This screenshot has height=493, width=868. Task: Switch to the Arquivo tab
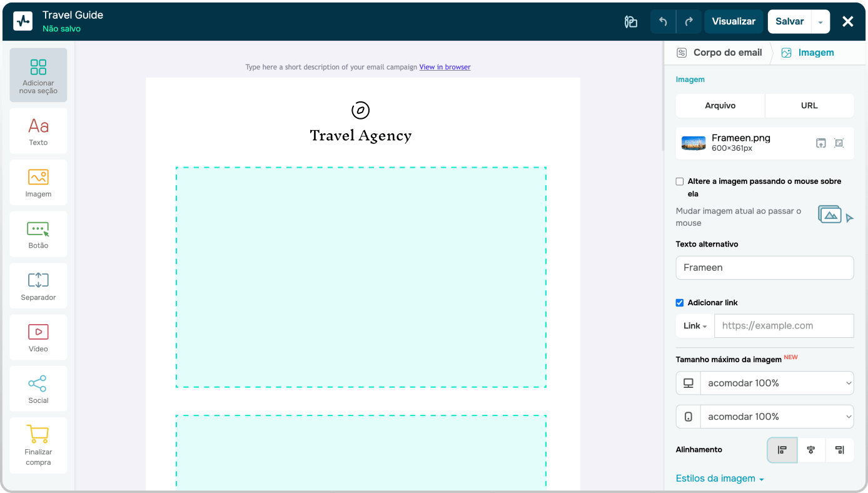[x=720, y=106]
